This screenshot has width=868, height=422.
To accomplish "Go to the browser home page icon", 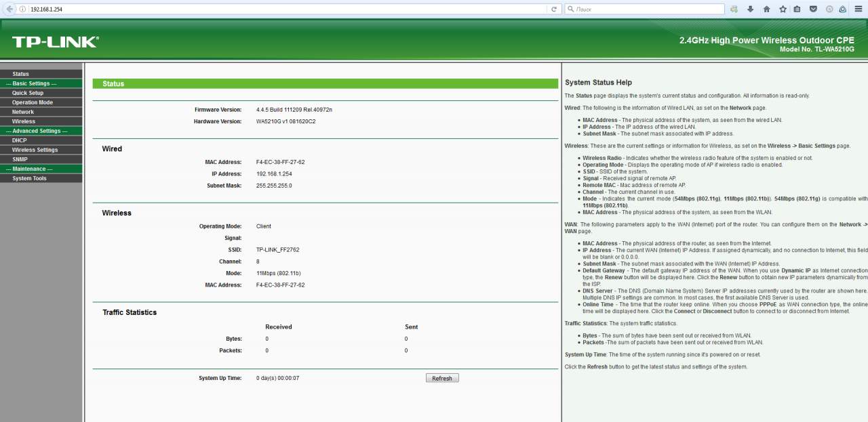I will tap(766, 9).
